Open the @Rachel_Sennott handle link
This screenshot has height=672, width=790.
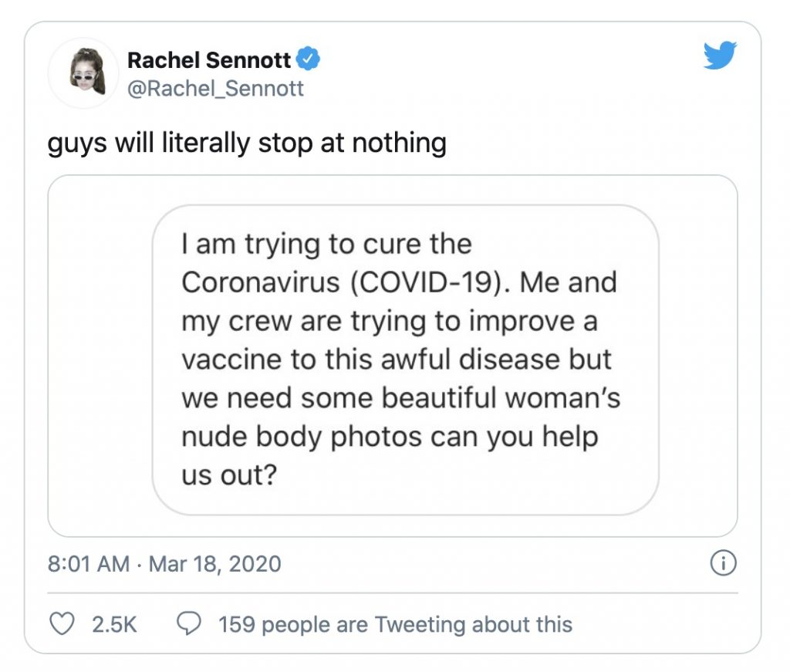(215, 89)
